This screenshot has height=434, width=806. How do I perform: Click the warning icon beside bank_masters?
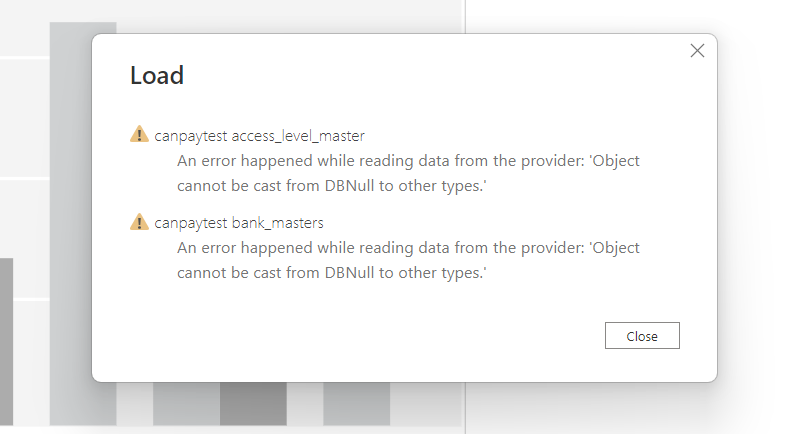(x=139, y=222)
